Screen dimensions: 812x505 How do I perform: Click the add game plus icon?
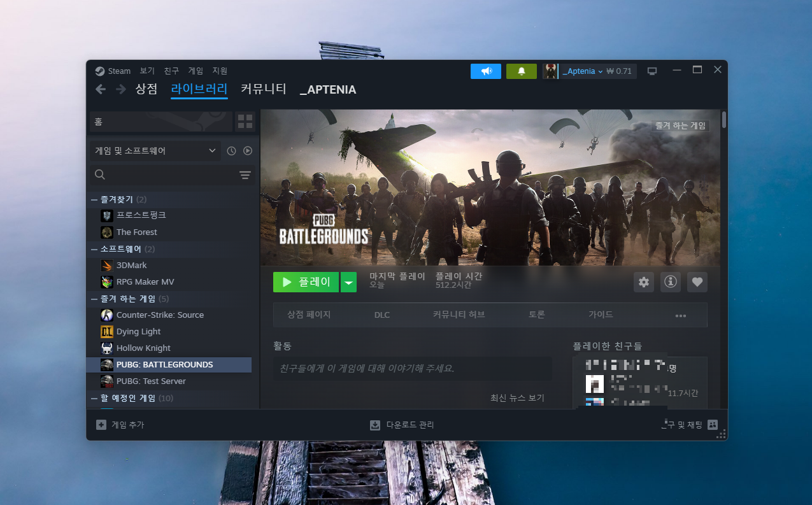click(101, 425)
